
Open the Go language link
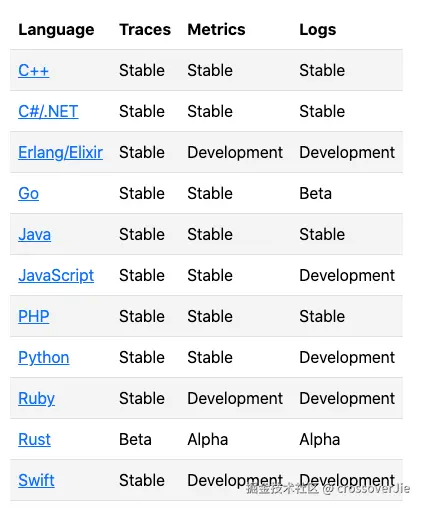pos(28,193)
